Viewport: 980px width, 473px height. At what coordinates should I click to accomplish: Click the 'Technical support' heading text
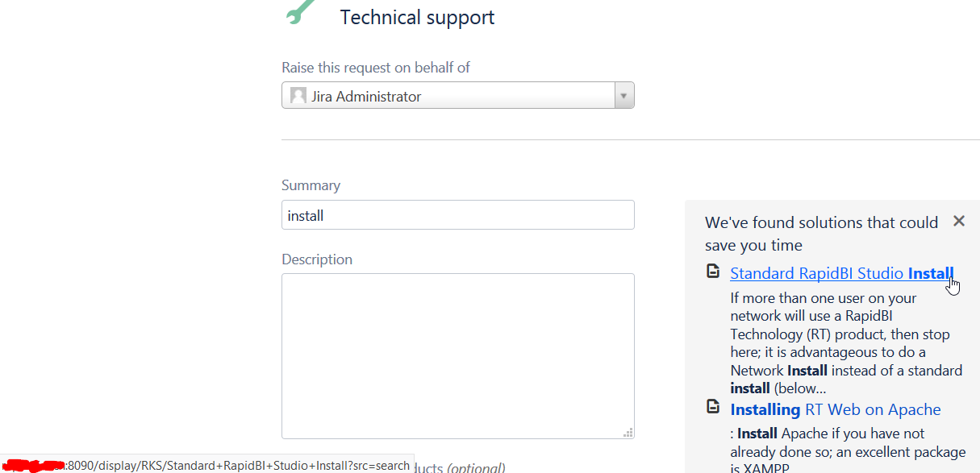point(417,18)
